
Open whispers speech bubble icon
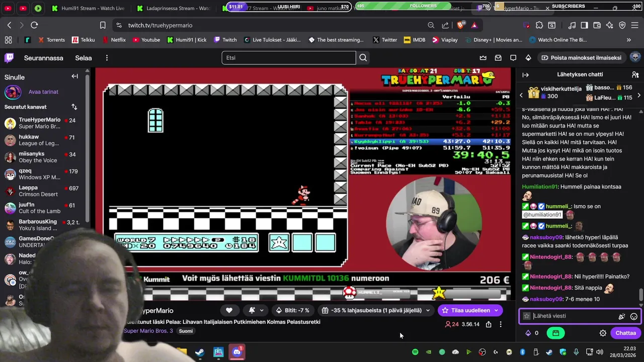[x=513, y=58]
